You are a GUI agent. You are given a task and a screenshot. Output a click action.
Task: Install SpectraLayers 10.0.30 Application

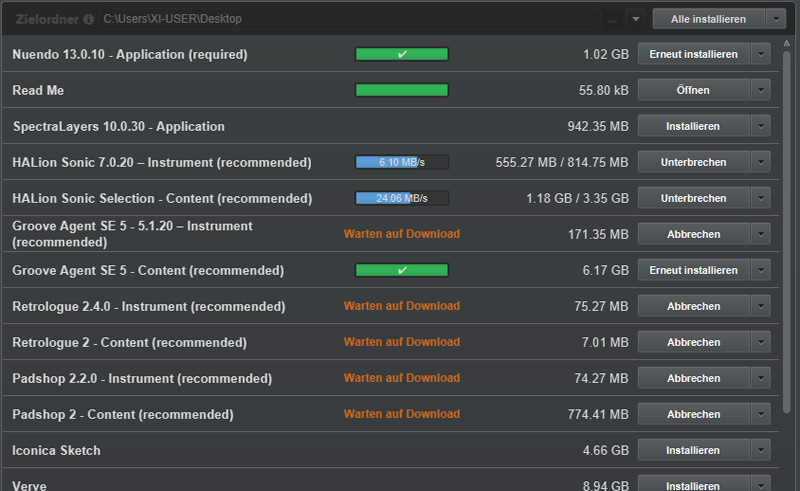(693, 126)
